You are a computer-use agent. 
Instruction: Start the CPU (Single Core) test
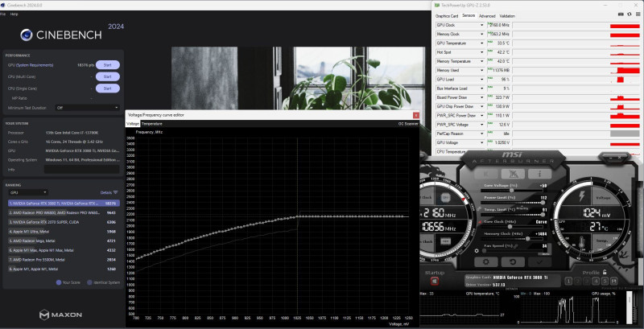click(x=108, y=88)
